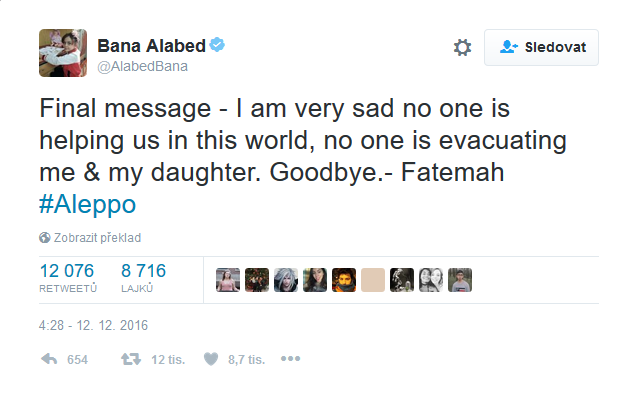Click the Sledovat follow button
The image size is (637, 398).
tap(541, 47)
